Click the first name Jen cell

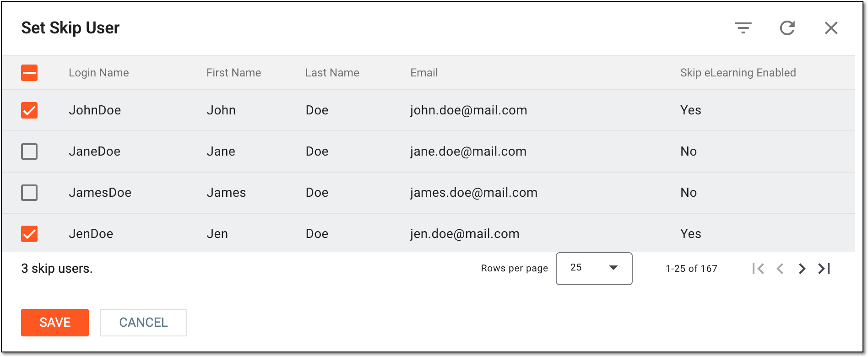tap(217, 234)
